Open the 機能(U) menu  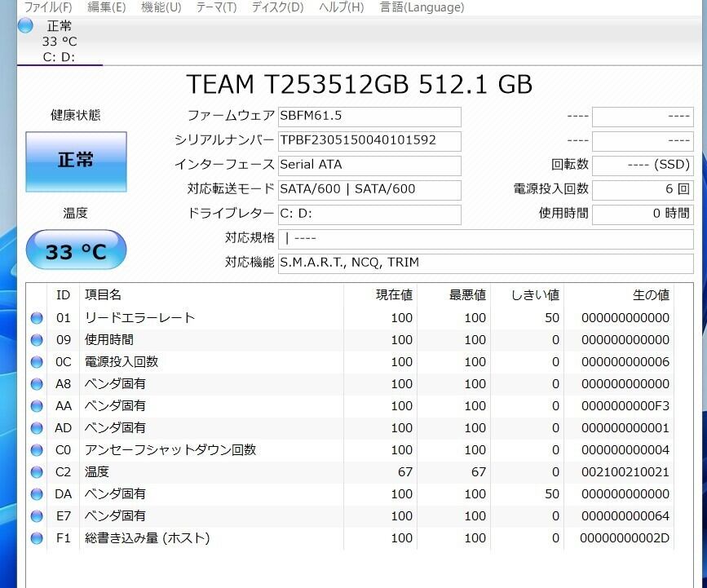coord(161,7)
